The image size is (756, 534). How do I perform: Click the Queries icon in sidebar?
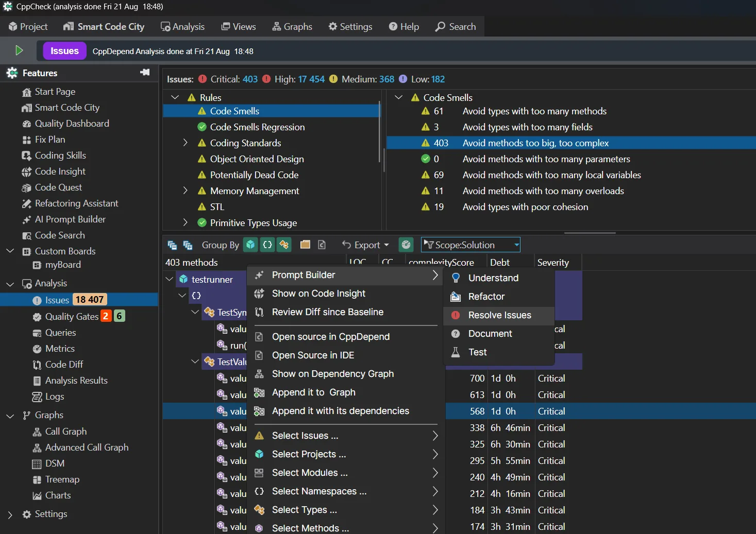(x=37, y=333)
